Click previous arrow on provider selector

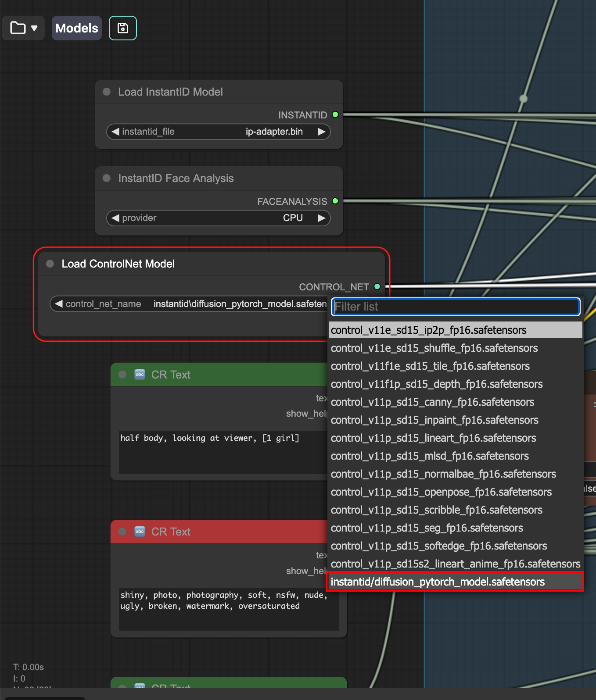tap(115, 218)
